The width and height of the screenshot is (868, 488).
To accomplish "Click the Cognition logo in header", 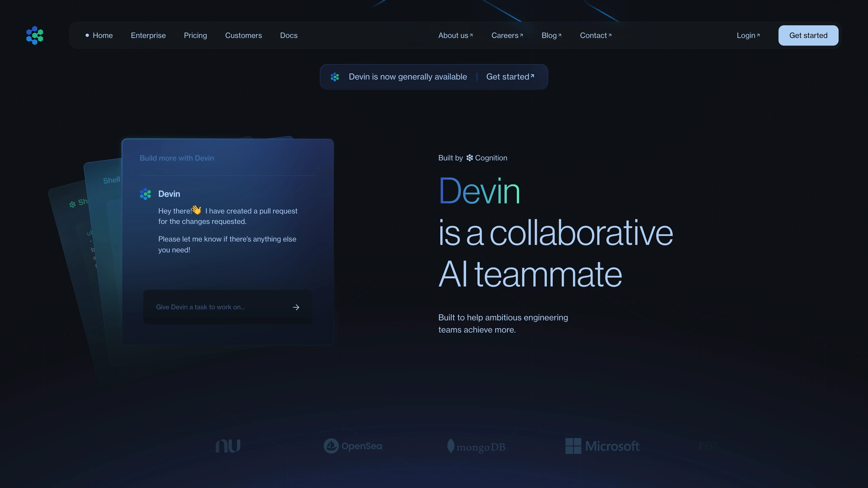I will 35,35.
